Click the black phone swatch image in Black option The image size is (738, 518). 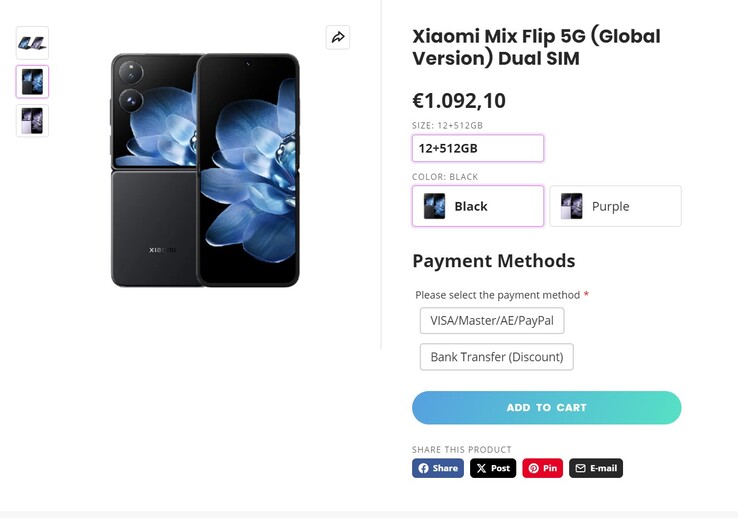point(434,206)
